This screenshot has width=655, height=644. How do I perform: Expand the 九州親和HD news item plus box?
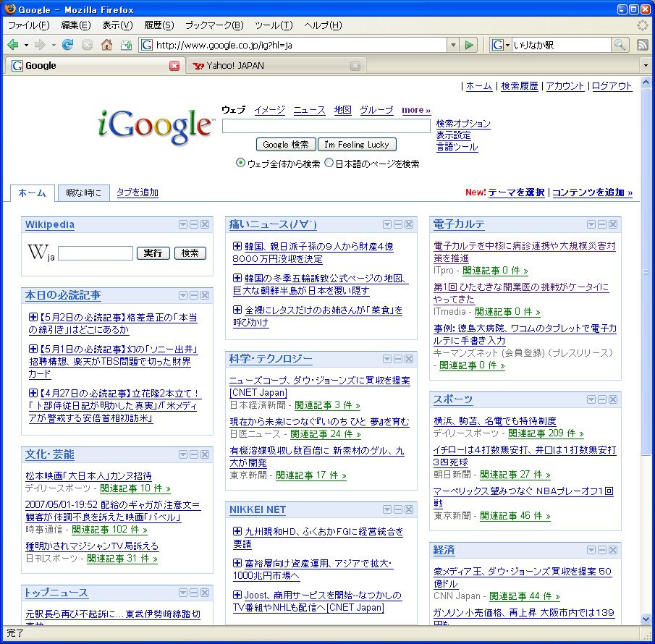[x=237, y=531]
